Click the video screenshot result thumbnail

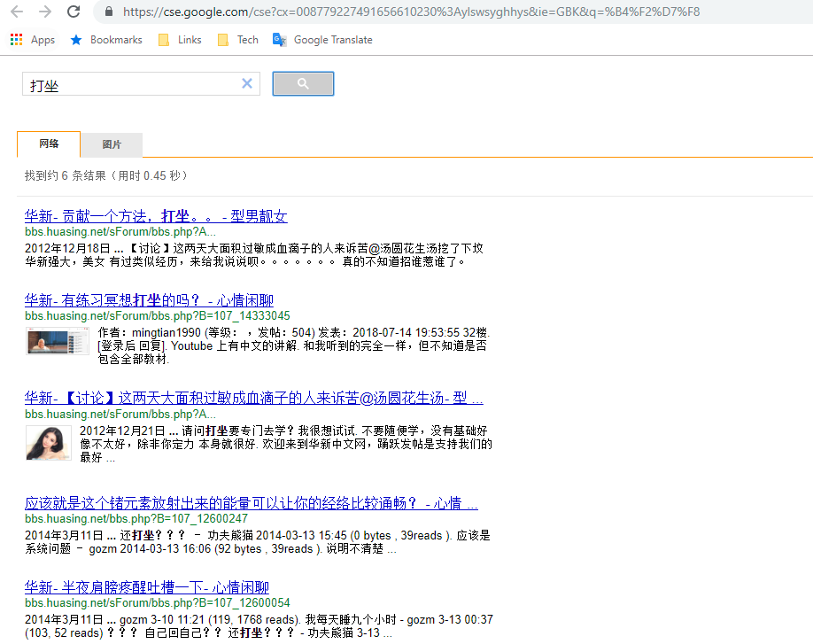tap(58, 341)
